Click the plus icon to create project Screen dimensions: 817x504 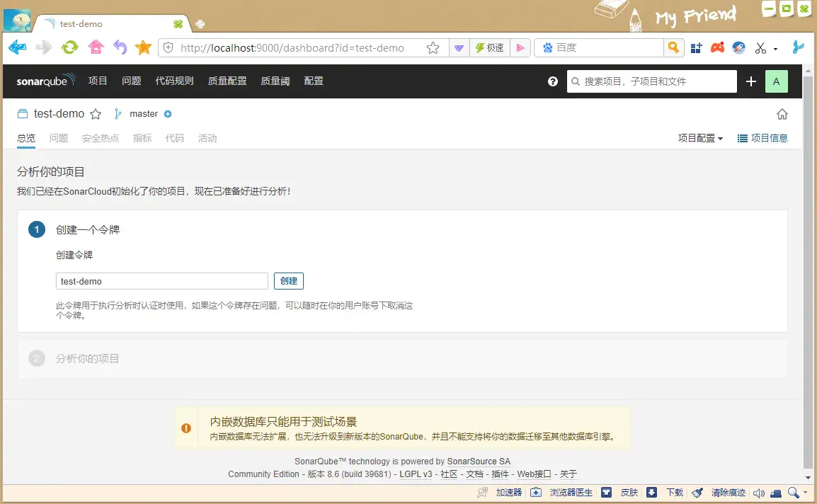tap(751, 81)
